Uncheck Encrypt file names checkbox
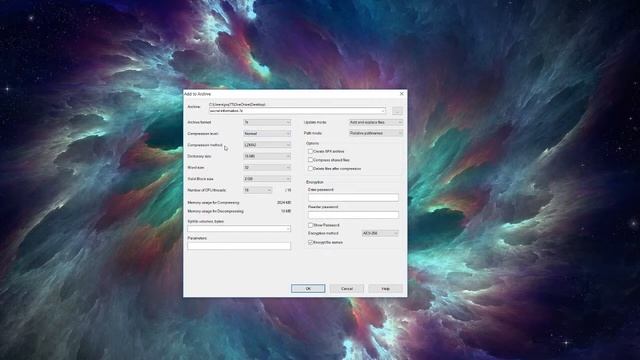Viewport: 640px width, 360px height. (310, 242)
